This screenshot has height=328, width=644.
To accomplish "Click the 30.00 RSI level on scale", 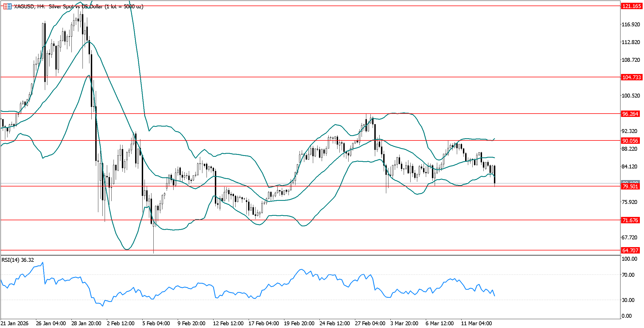I will [x=628, y=300].
